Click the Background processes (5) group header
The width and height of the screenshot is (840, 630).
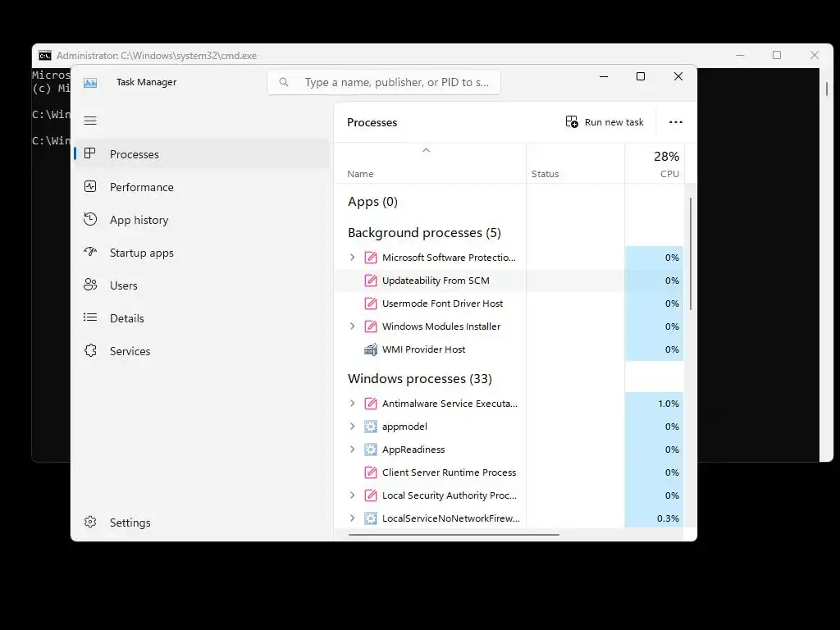click(424, 232)
